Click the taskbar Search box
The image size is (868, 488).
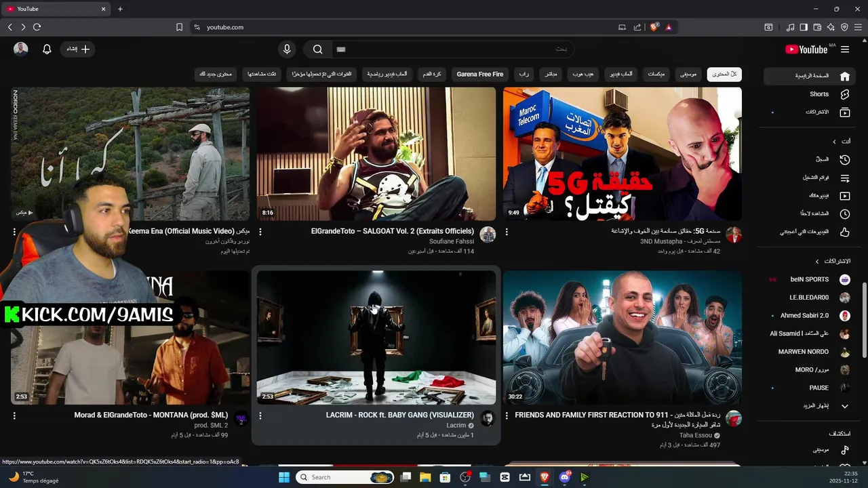[x=346, y=477]
